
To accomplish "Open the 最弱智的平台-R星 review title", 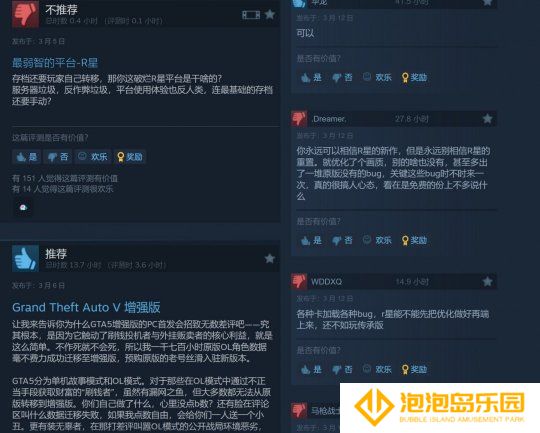I will coord(55,63).
